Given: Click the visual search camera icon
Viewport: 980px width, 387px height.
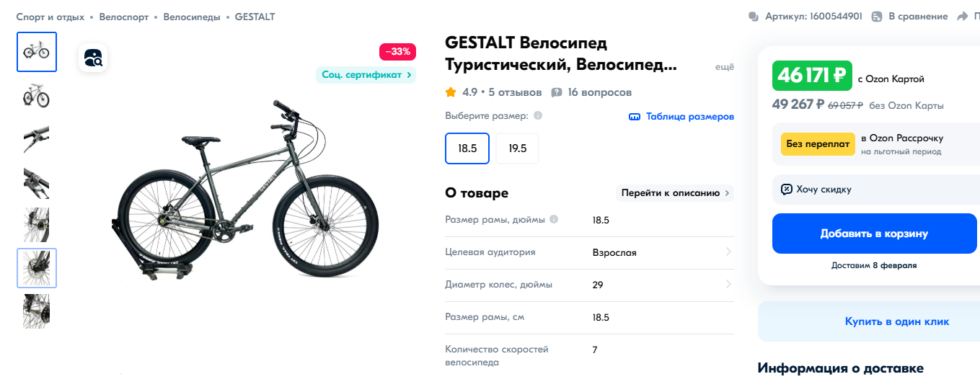Looking at the screenshot, I should coord(94,58).
